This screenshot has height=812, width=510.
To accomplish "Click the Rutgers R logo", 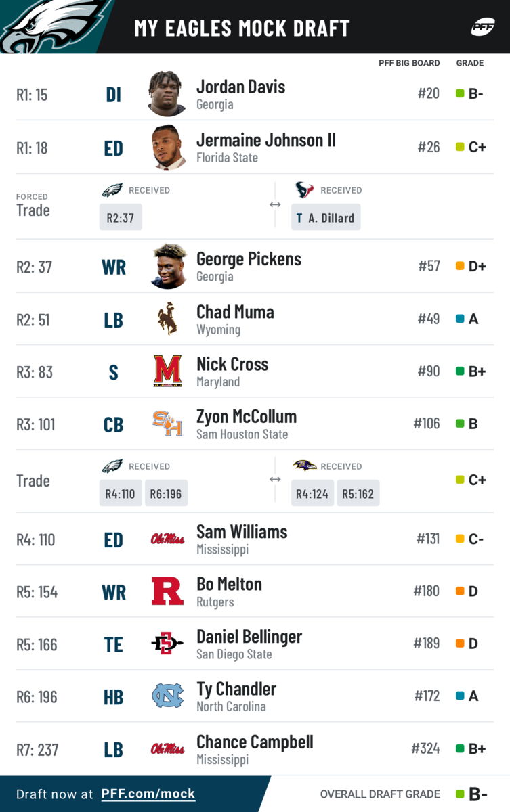I will [167, 591].
